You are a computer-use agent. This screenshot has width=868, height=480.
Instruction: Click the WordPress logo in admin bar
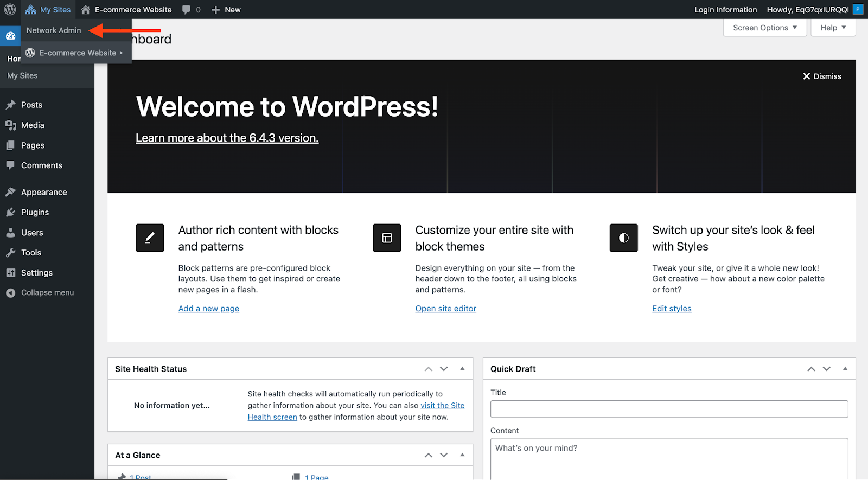(10, 9)
